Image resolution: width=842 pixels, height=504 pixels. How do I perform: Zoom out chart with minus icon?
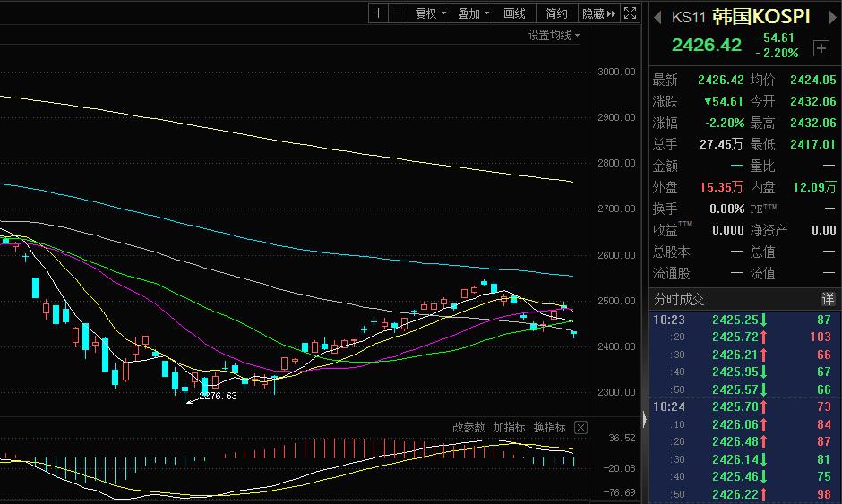(x=398, y=13)
